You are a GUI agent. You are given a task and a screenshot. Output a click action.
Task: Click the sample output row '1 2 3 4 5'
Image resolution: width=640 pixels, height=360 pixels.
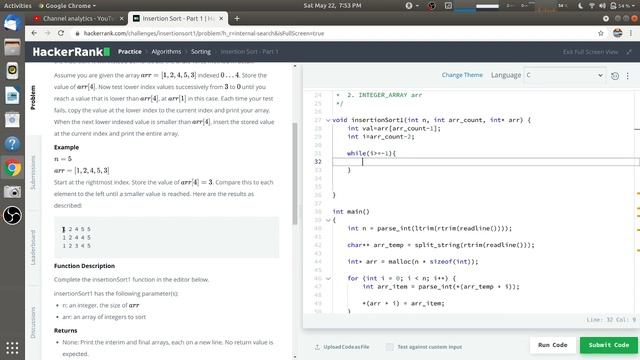pyautogui.click(x=77, y=246)
